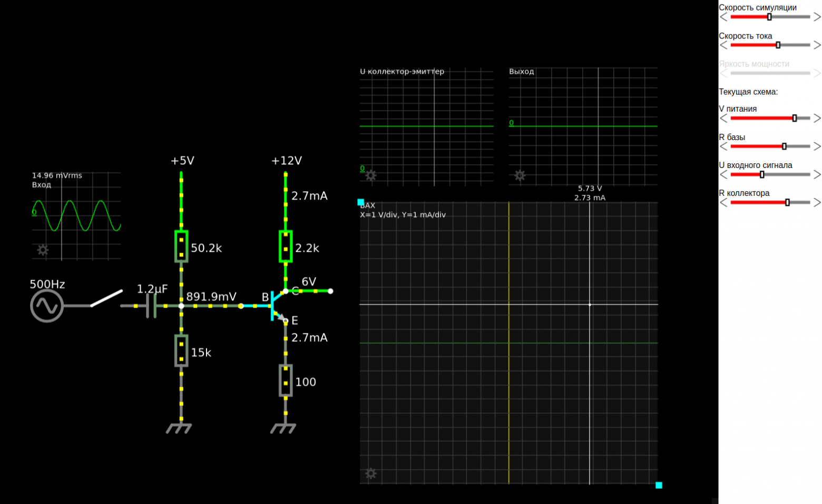Click the 2.2k resistance label
Viewport: 822px width, 504px height.
pyautogui.click(x=307, y=248)
